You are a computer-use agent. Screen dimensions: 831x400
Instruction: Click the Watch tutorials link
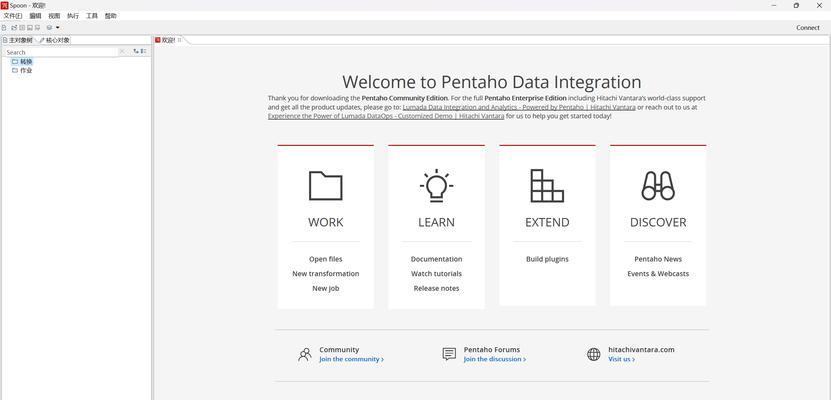point(436,273)
